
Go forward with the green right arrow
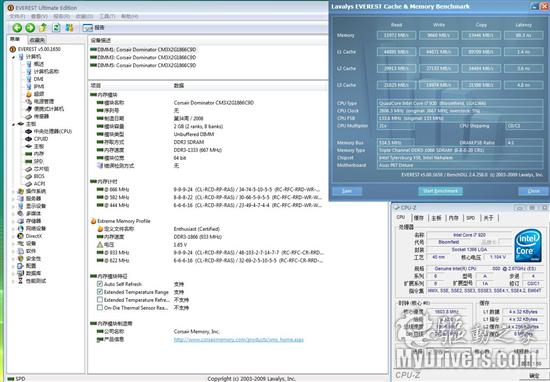click(x=30, y=28)
